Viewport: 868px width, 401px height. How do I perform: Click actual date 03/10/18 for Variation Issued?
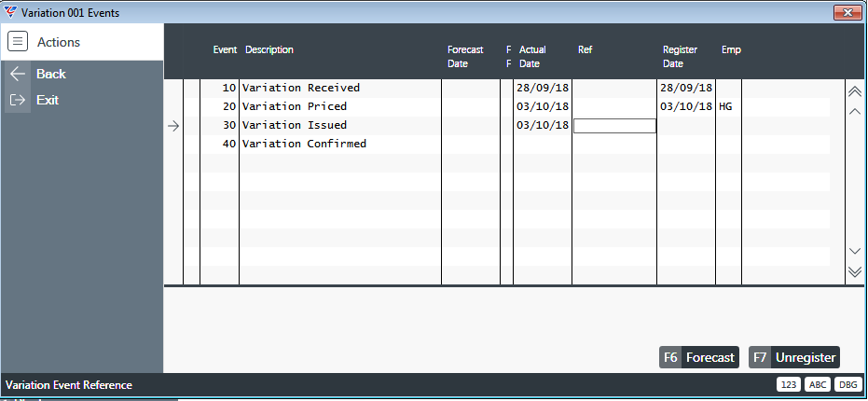pyautogui.click(x=543, y=125)
